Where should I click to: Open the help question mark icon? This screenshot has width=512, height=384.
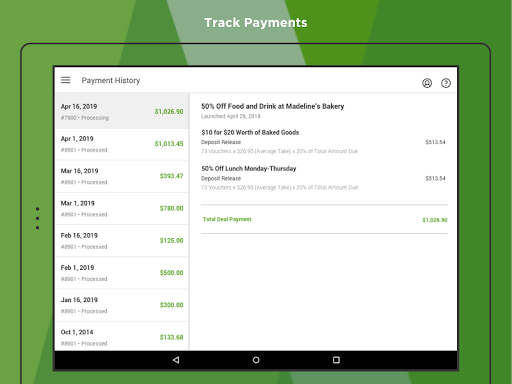[x=446, y=83]
